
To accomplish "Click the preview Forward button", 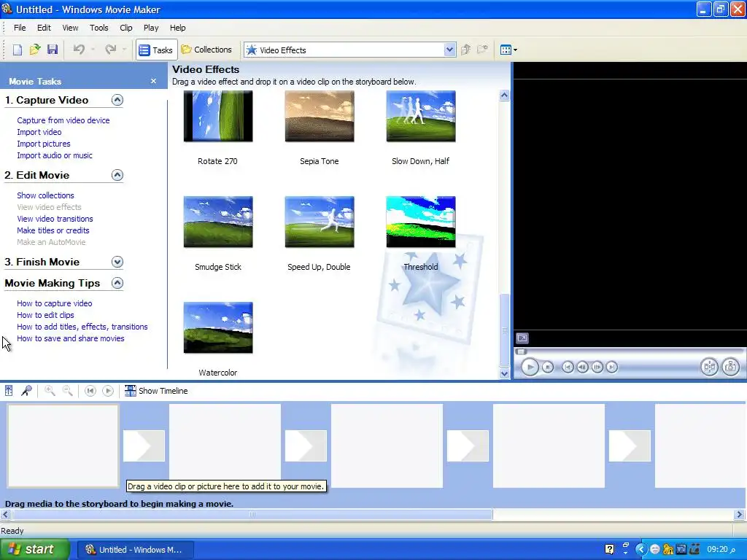I will pyautogui.click(x=612, y=367).
